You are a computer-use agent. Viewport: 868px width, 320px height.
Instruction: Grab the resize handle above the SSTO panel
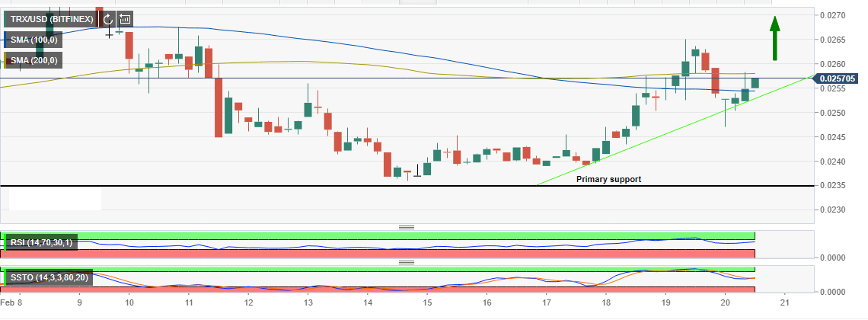coord(406,262)
